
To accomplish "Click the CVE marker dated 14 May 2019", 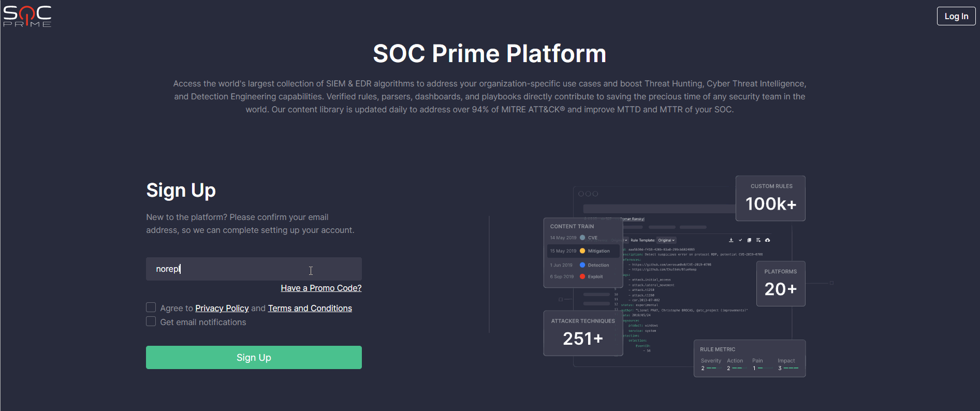I will (582, 238).
